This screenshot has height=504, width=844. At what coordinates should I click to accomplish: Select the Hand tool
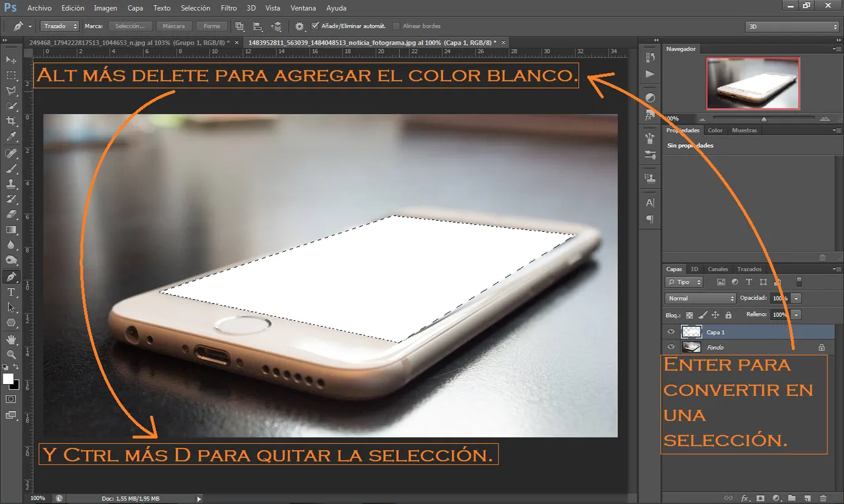tap(11, 339)
